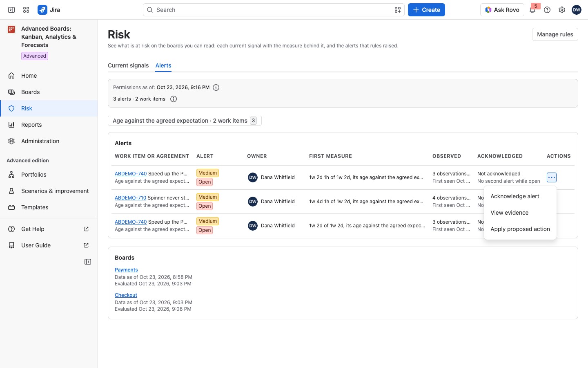The height and width of the screenshot is (368, 588).
Task: Open Reports in the sidebar
Action: [49, 125]
